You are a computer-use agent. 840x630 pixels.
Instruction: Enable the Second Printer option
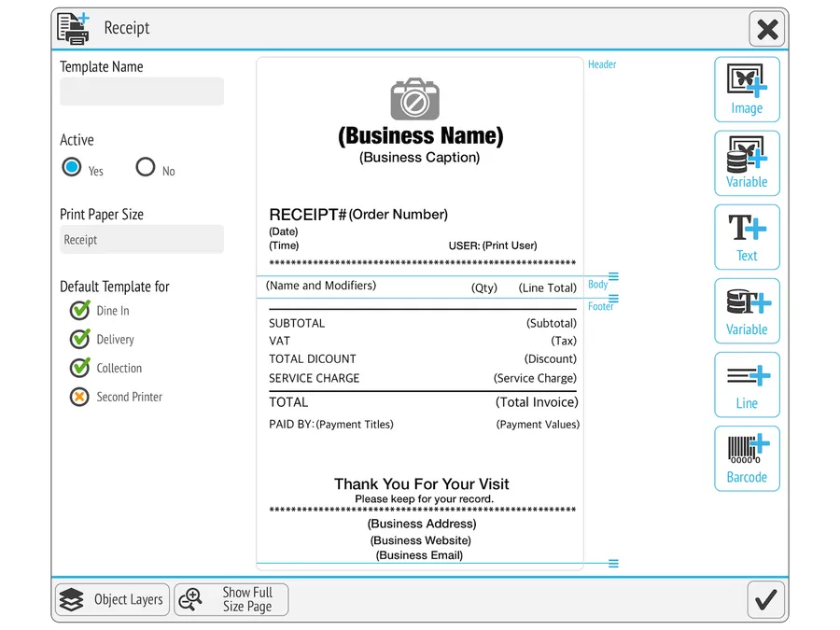[x=79, y=397]
